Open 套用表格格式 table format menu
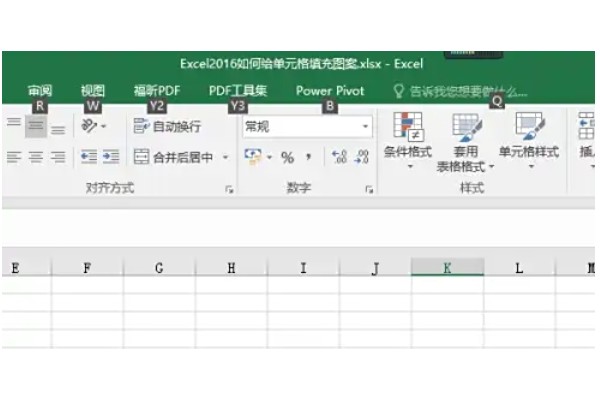 click(x=465, y=142)
